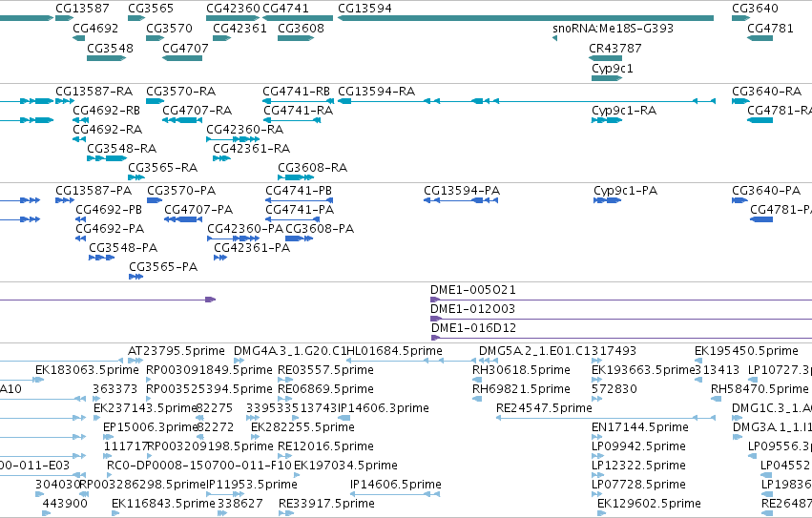This screenshot has height=518, width=812.
Task: Select the DME1-016D12 clone label
Action: (474, 328)
